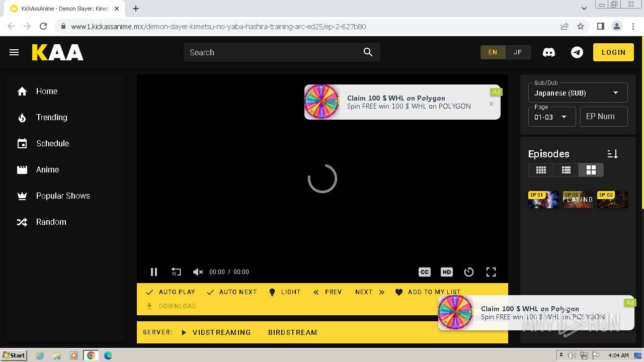This screenshot has width=644, height=362.
Task: Go to PREV episode
Action: pyautogui.click(x=328, y=292)
